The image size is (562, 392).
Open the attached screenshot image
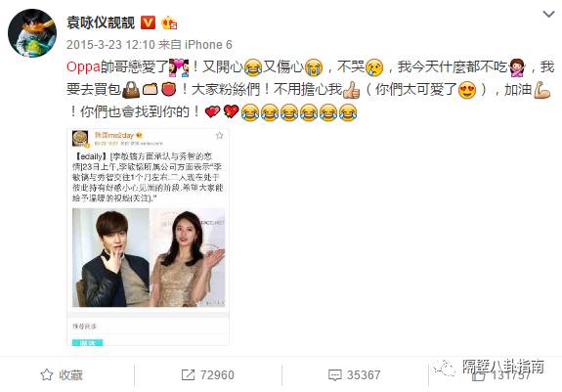coord(148,237)
